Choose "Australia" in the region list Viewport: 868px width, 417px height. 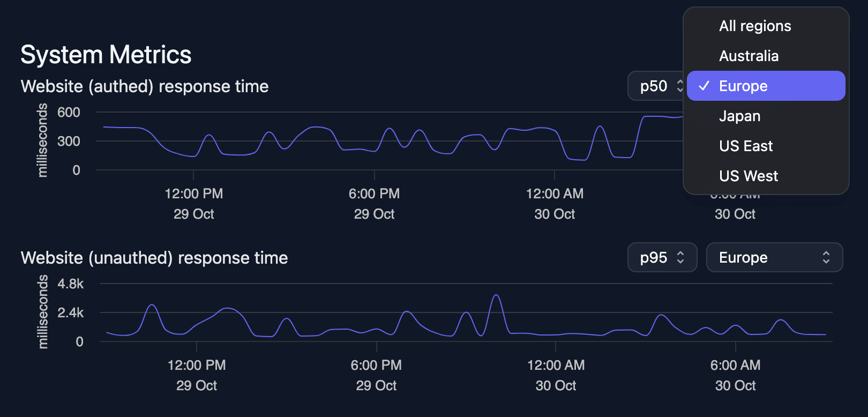[x=749, y=56]
